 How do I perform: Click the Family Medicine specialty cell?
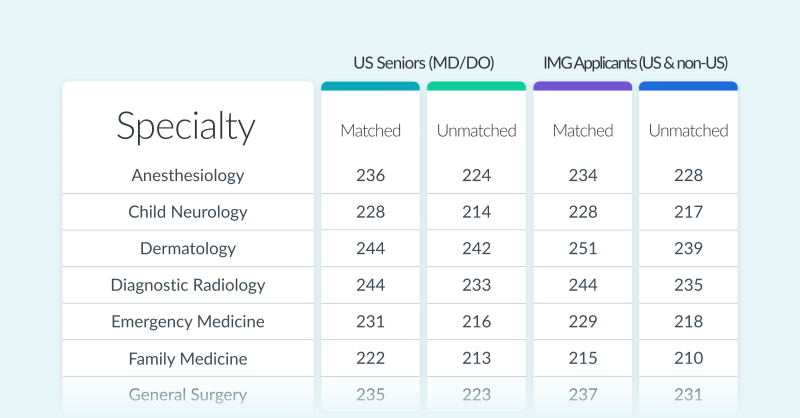(x=188, y=358)
